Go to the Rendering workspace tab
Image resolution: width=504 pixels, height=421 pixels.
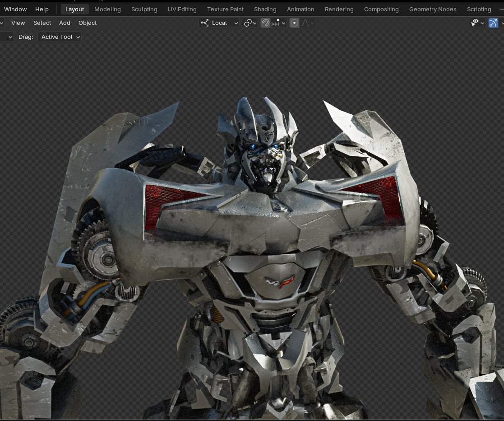point(339,9)
